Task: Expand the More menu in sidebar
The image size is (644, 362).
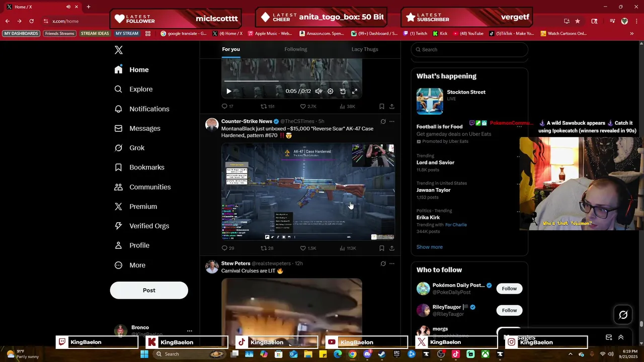Action: [x=130, y=265]
